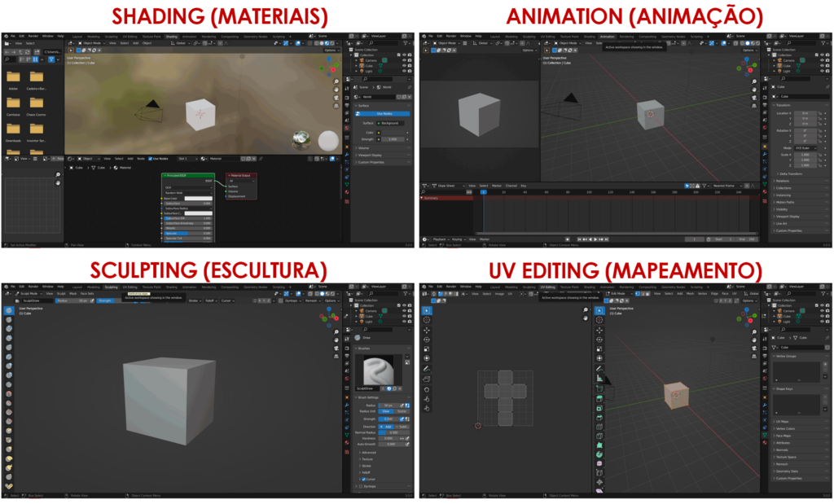Open the Downloads folder in Shading file browser
The width and height of the screenshot is (834, 504).
[13, 129]
